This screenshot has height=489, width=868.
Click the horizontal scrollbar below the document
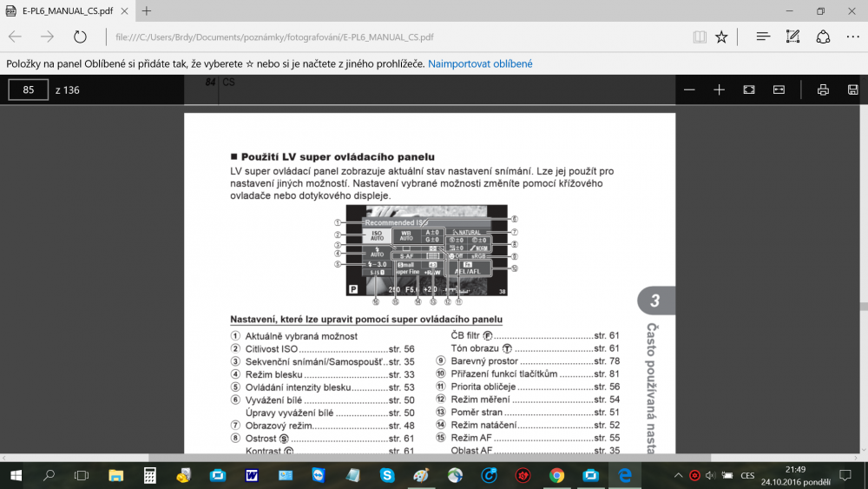[434, 458]
